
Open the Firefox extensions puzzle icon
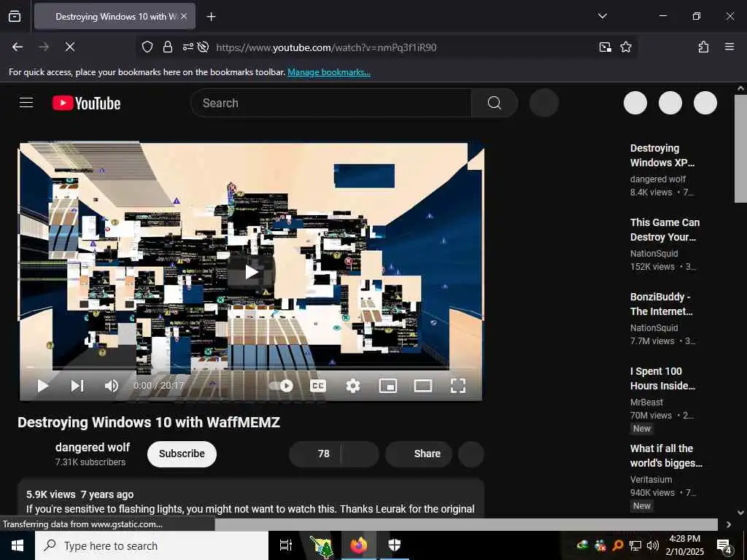click(703, 47)
